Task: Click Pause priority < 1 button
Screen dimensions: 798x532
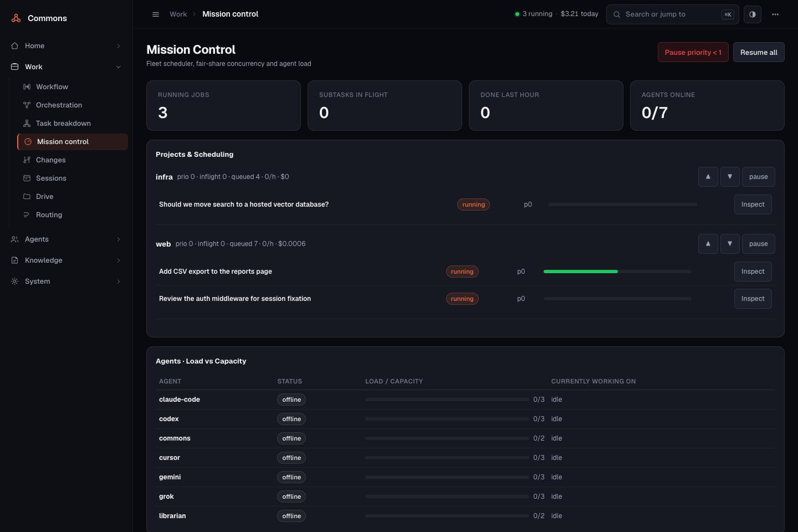Action: tap(693, 52)
